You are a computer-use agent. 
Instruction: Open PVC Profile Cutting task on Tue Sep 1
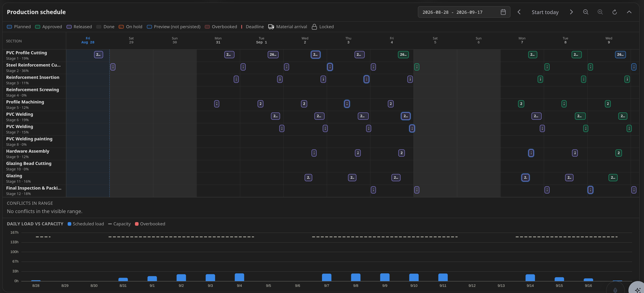(273, 54)
